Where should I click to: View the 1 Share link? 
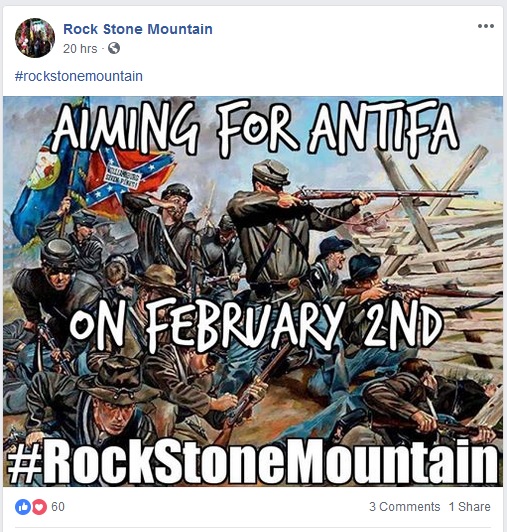click(469, 507)
